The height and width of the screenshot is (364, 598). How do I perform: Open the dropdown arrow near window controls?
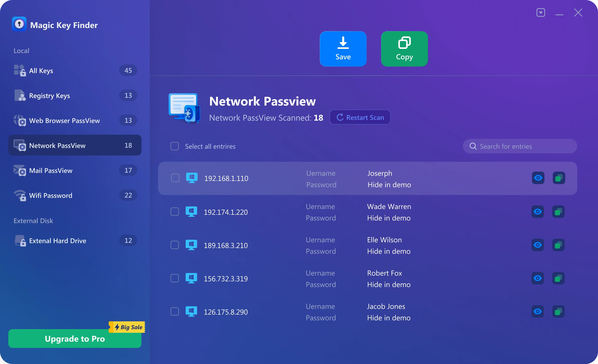(x=541, y=12)
